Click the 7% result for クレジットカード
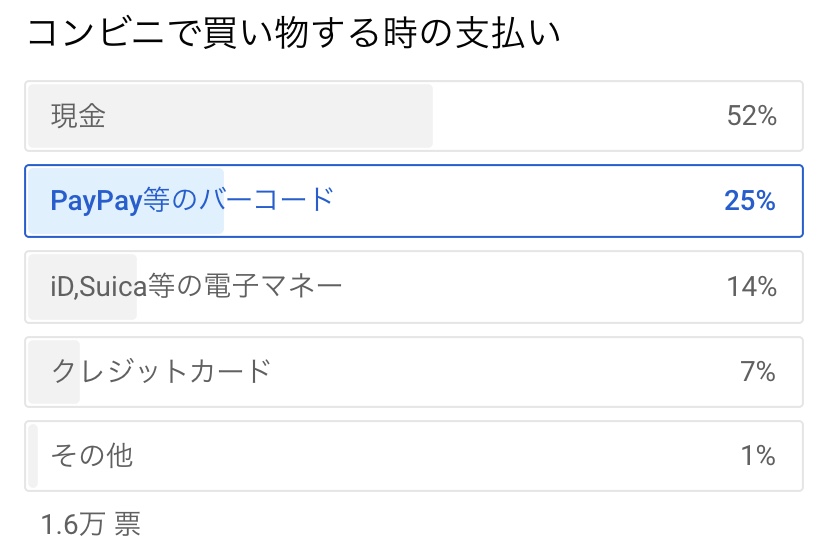Screen dimensions: 828x558 [x=758, y=372]
